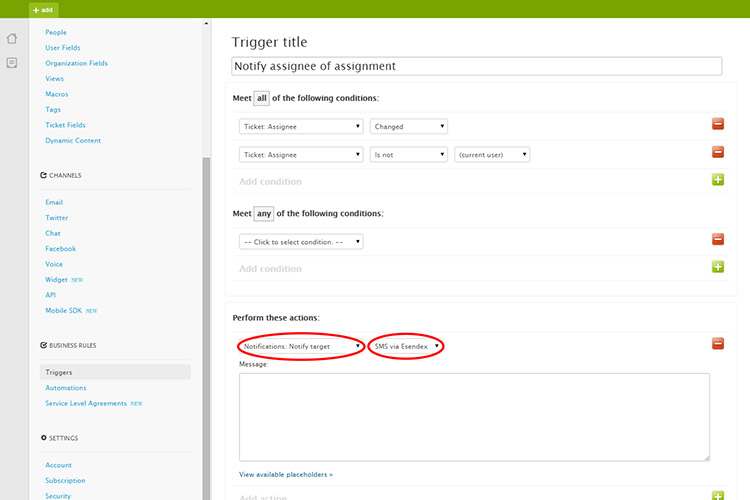Remove the 'Assignee Is not' condition row
Viewport: 750px width, 500px height.
coord(717,152)
